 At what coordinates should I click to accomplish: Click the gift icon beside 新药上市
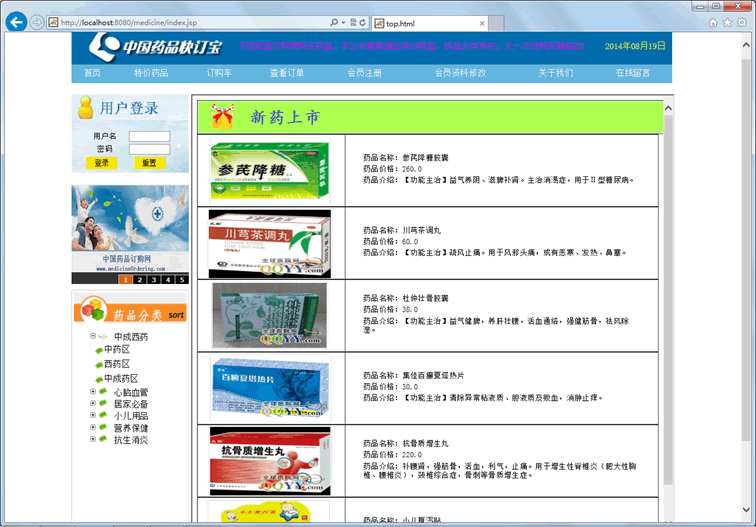click(222, 117)
